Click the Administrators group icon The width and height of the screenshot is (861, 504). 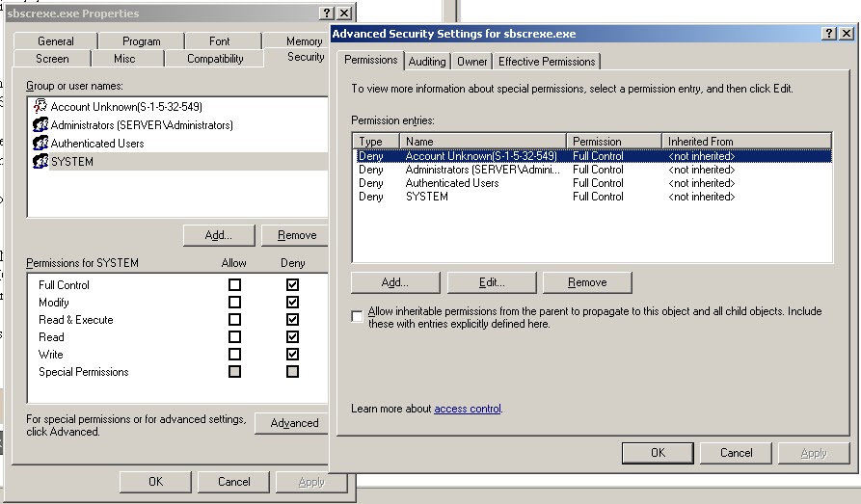pyautogui.click(x=40, y=124)
